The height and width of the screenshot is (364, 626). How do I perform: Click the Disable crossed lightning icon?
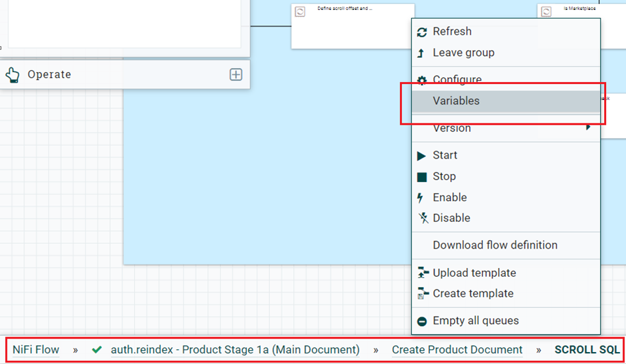click(421, 218)
